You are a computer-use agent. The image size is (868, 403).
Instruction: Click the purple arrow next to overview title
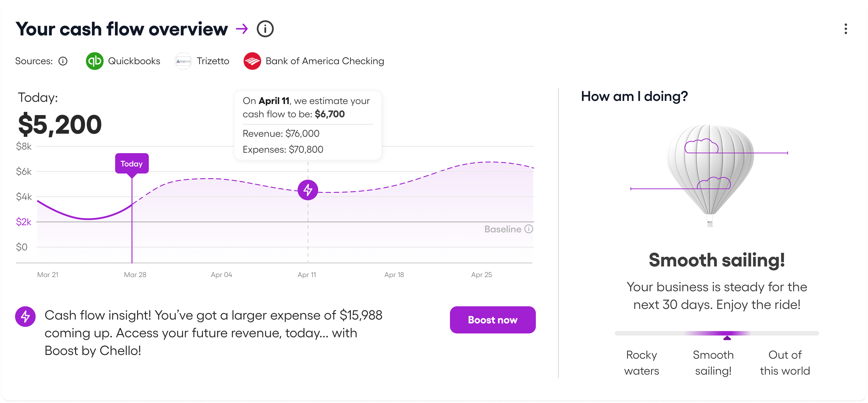(x=242, y=29)
